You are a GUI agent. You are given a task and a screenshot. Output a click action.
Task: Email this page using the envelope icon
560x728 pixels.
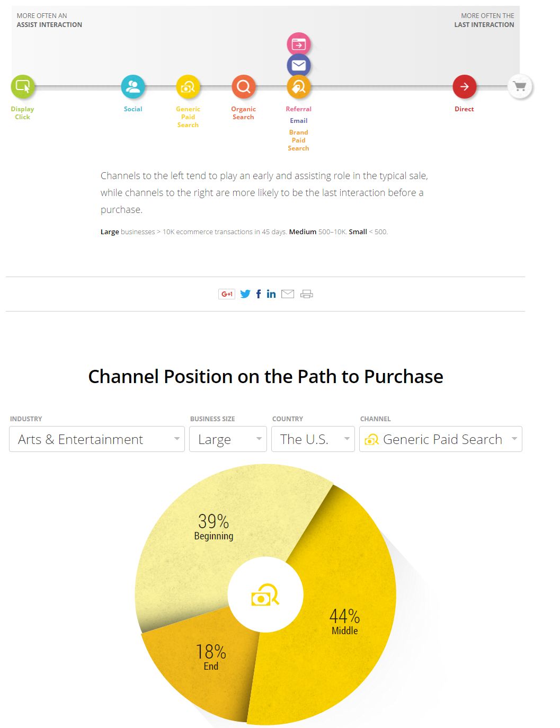[x=288, y=294]
